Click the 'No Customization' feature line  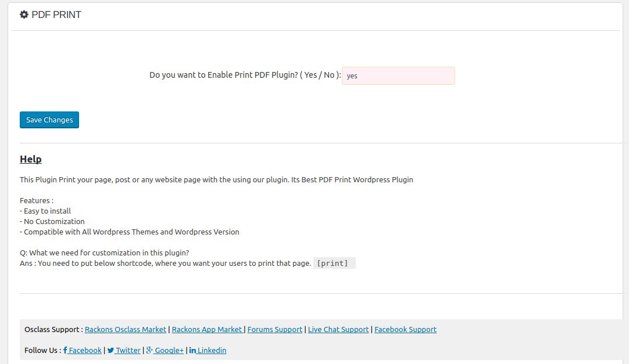tap(52, 221)
